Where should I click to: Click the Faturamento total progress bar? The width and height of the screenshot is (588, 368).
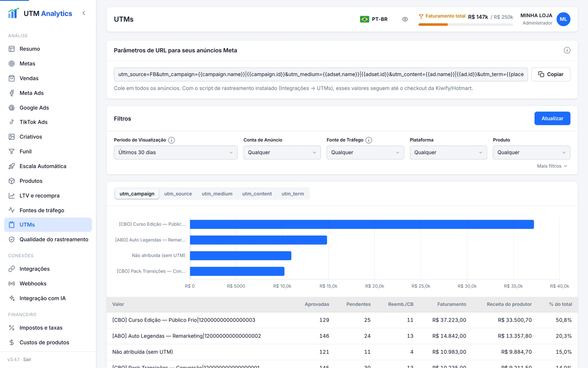pos(466,25)
